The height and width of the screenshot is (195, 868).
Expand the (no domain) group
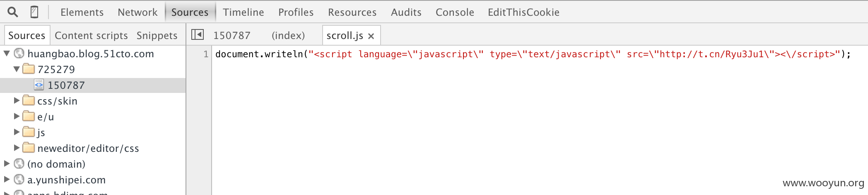tap(7, 163)
